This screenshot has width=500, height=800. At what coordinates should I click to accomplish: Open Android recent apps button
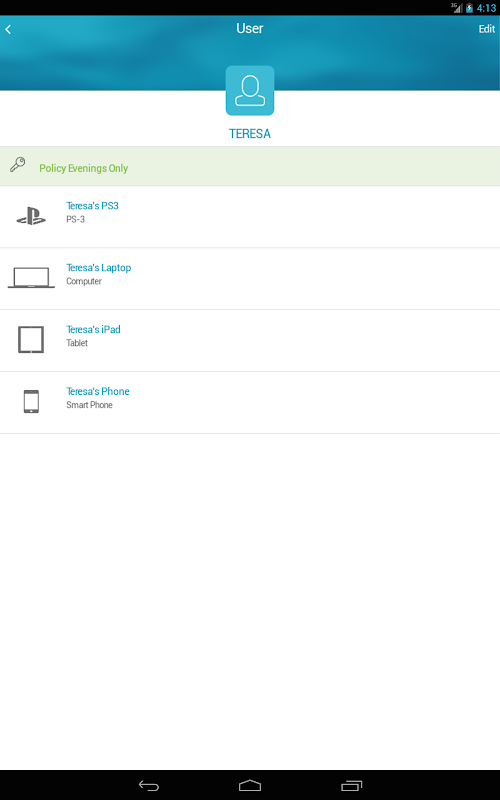click(x=351, y=785)
